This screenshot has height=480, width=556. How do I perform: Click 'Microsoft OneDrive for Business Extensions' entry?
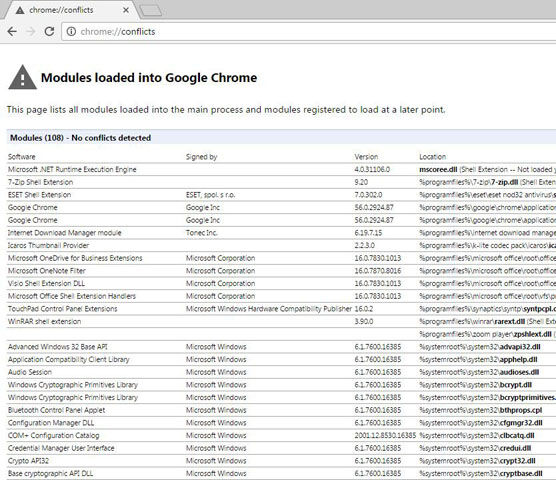point(75,258)
